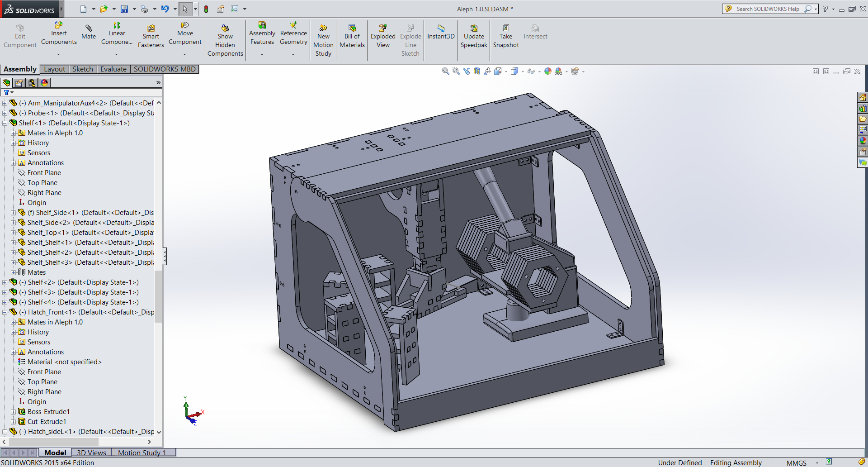The image size is (868, 467).
Task: Click the Section View icon
Action: 477,71
